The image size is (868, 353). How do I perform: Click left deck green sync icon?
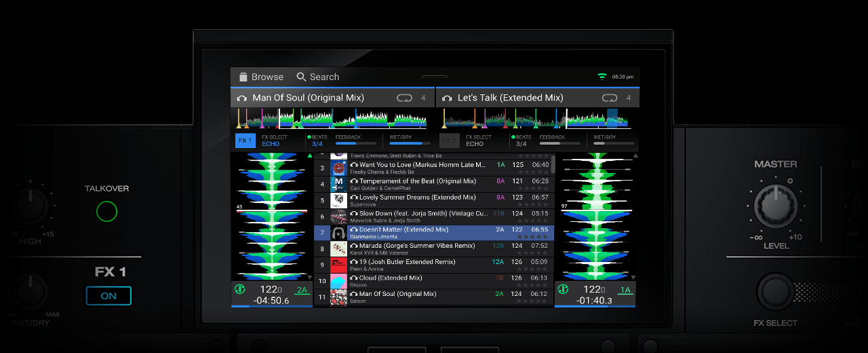click(x=239, y=289)
